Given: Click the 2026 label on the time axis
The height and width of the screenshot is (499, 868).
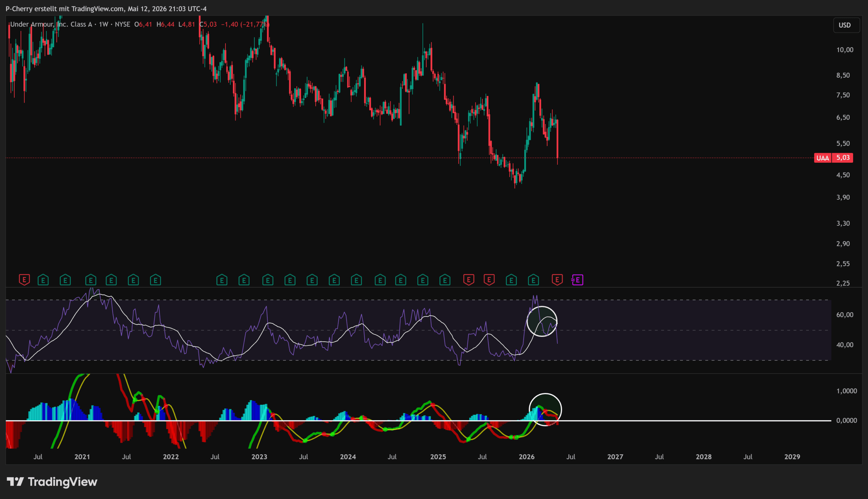Looking at the screenshot, I should pyautogui.click(x=526, y=457).
